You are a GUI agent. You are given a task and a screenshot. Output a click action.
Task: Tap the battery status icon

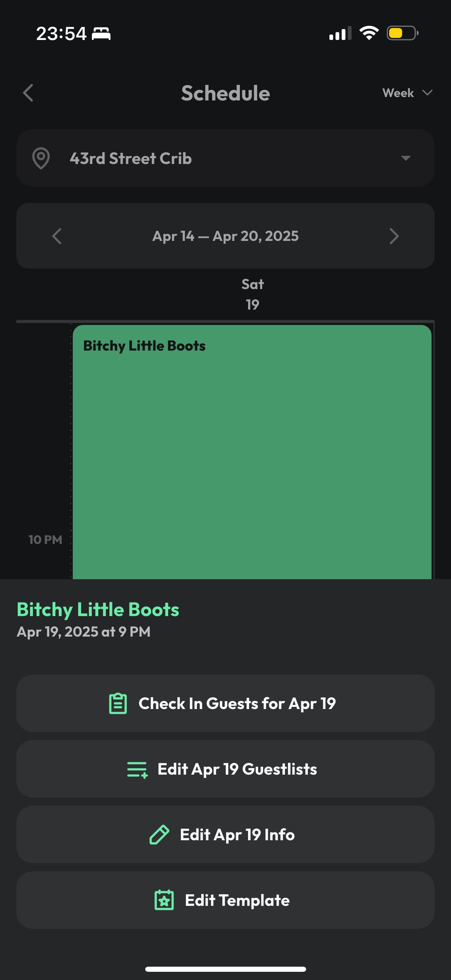(402, 33)
